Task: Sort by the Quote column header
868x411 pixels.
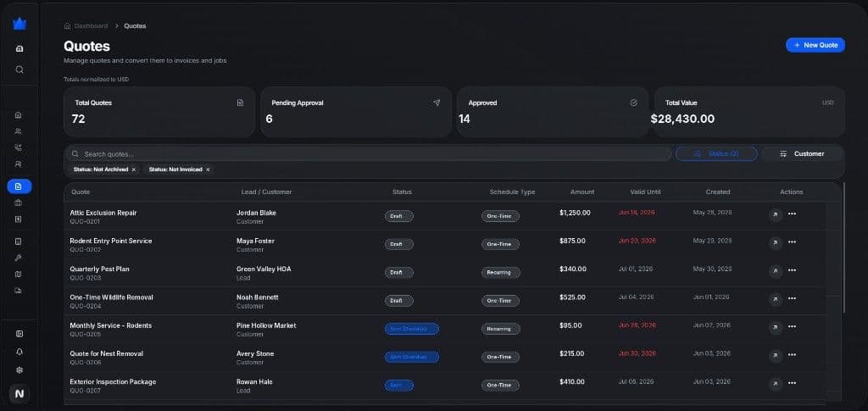Action: click(x=81, y=192)
